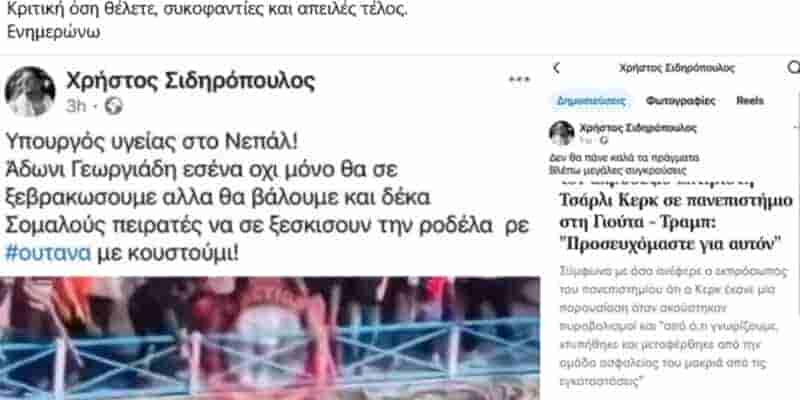Open the three-dot post options menu
Image resolution: width=800 pixels, height=400 pixels.
519,80
